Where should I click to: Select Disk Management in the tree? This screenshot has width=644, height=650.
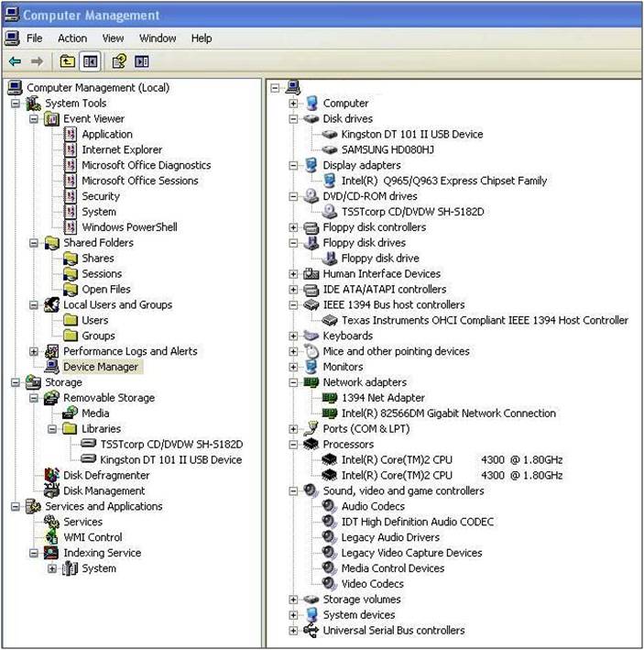pos(104,490)
